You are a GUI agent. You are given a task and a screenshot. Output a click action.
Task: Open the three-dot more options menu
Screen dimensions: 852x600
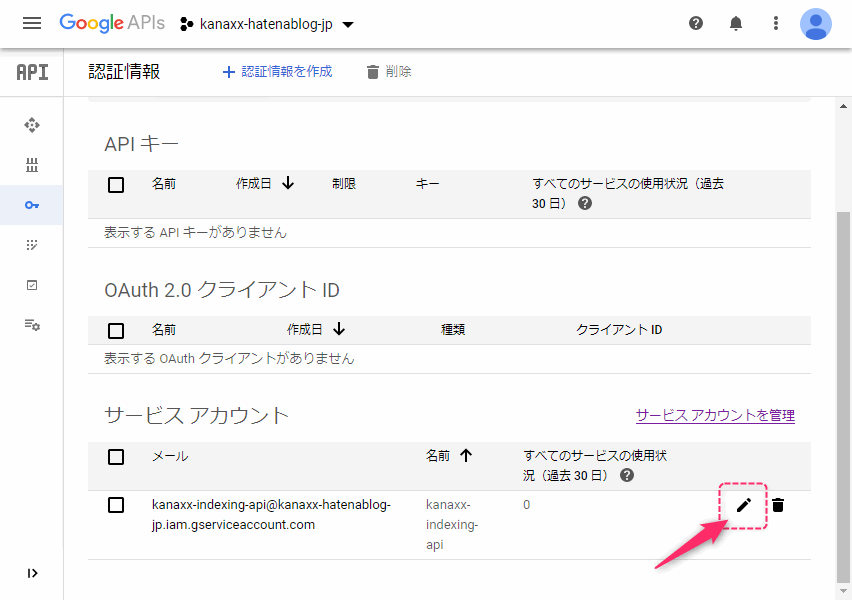pos(775,23)
